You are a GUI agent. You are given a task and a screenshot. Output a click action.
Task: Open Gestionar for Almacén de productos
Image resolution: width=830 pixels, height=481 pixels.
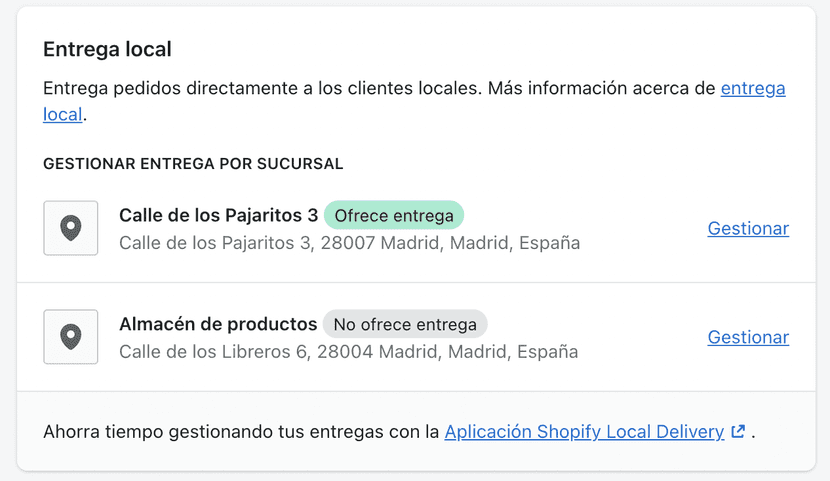point(748,337)
